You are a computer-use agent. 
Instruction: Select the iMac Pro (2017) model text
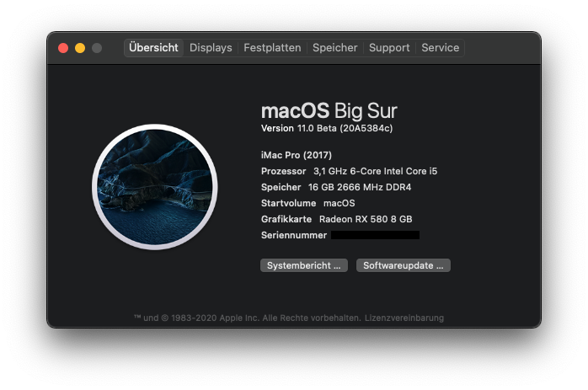(x=297, y=155)
